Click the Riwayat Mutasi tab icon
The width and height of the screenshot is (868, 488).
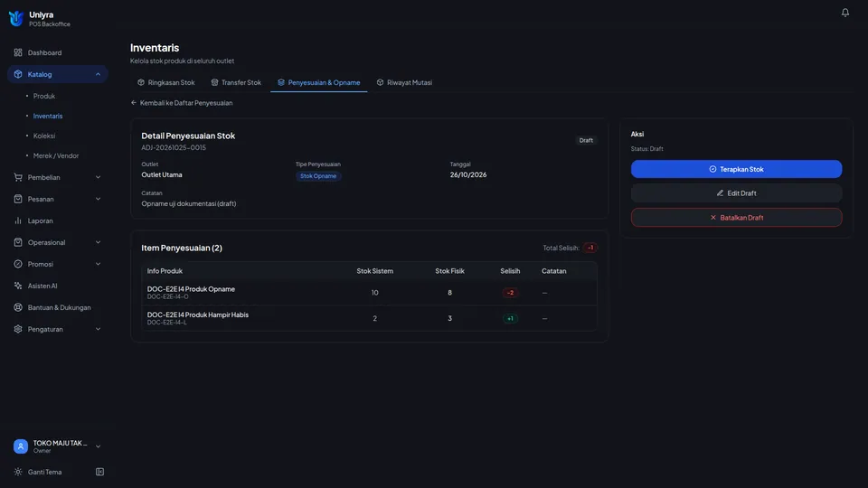click(381, 82)
